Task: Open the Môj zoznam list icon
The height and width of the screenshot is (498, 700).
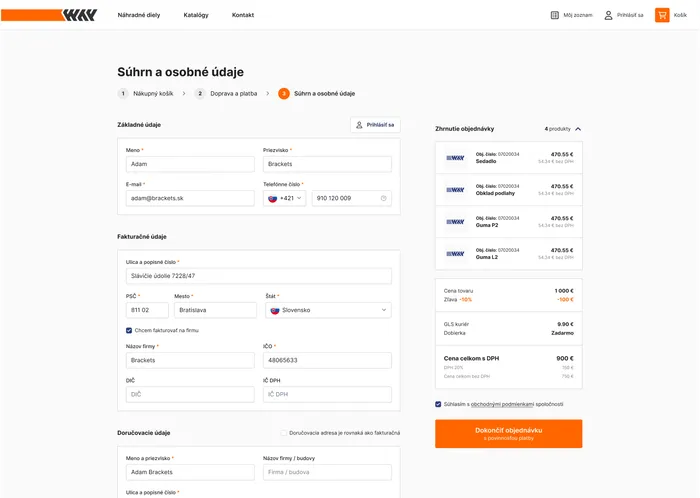Action: pyautogui.click(x=554, y=15)
